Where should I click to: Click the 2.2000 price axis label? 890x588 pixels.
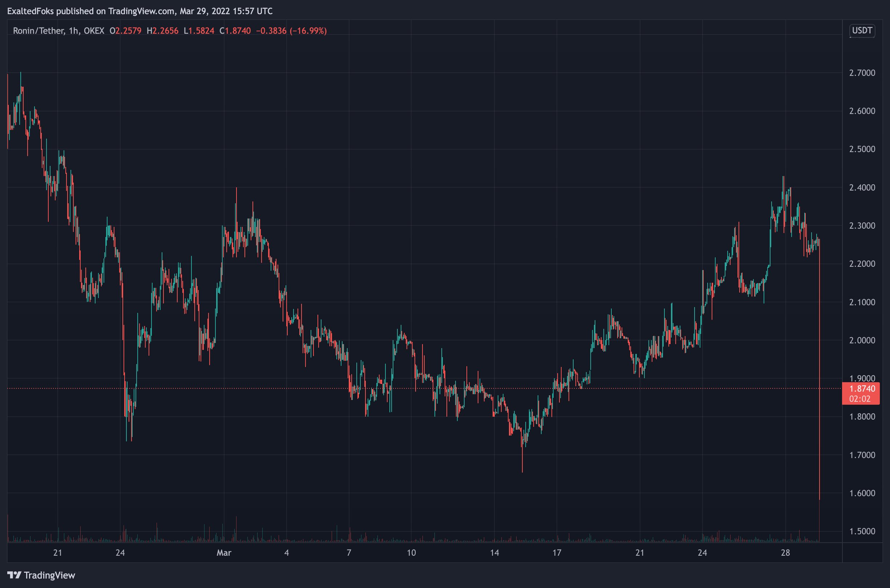pos(862,264)
